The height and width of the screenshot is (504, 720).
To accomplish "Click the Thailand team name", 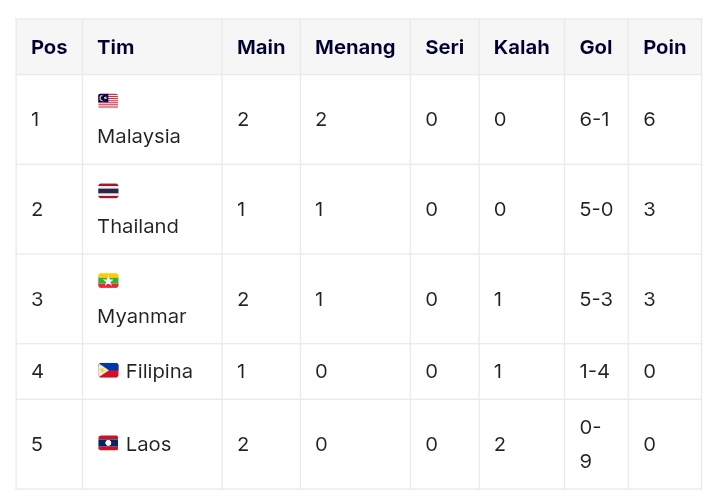I will pyautogui.click(x=138, y=226).
